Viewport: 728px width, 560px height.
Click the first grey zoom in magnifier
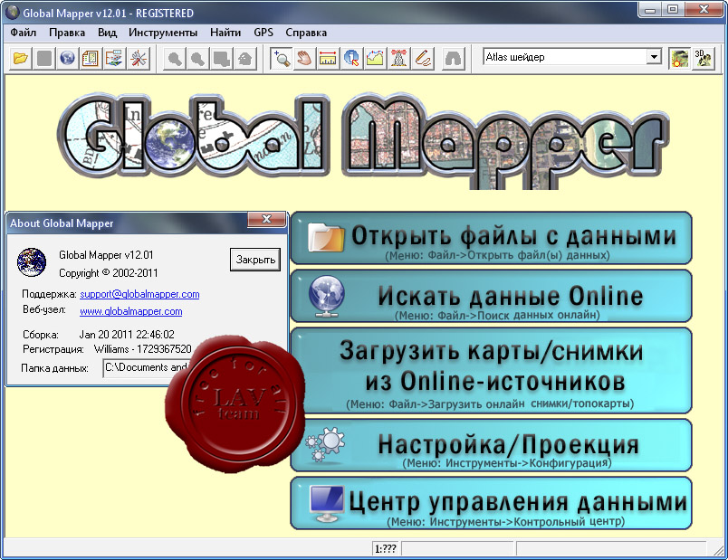(175, 59)
